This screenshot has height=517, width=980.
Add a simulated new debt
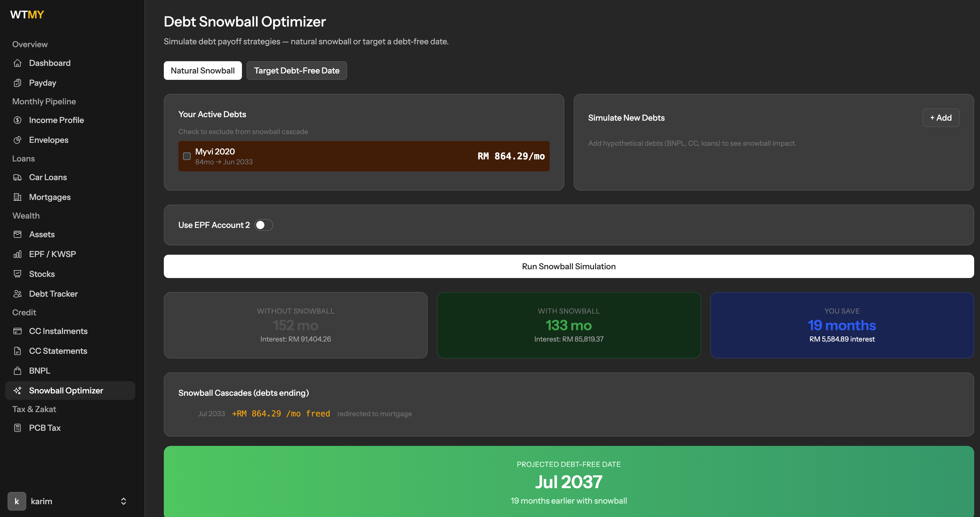click(941, 118)
